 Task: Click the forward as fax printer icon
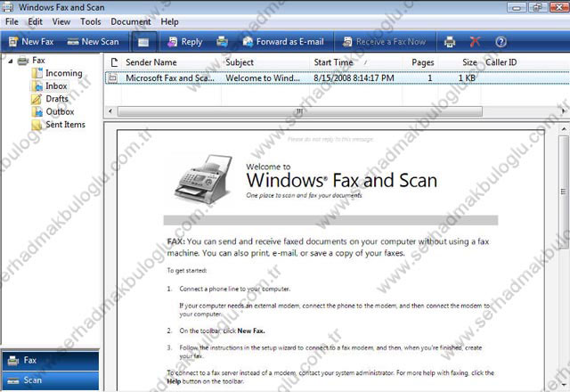coord(222,42)
